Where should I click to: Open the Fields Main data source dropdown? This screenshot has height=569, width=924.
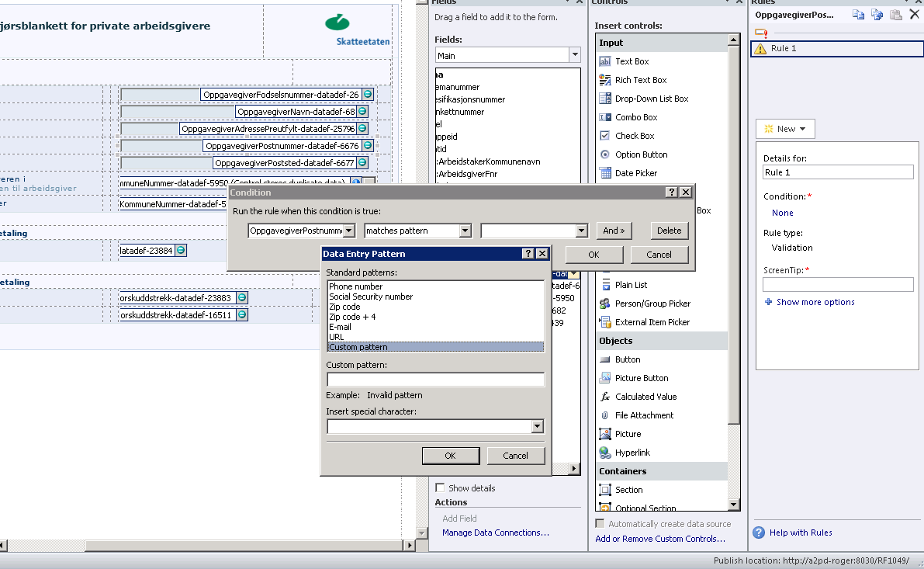[x=575, y=55]
